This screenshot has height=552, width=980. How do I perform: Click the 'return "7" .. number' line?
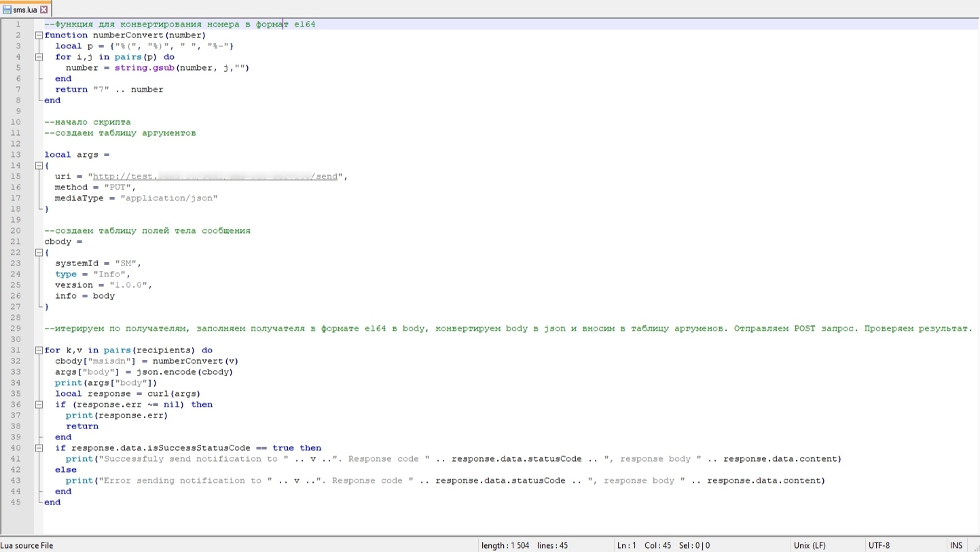[109, 90]
